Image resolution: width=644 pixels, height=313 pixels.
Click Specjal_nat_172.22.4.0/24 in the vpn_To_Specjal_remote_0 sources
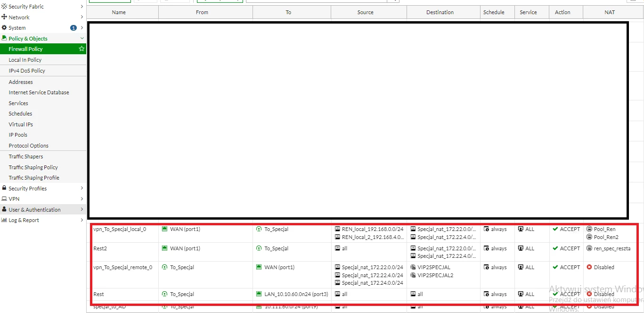[373, 275]
